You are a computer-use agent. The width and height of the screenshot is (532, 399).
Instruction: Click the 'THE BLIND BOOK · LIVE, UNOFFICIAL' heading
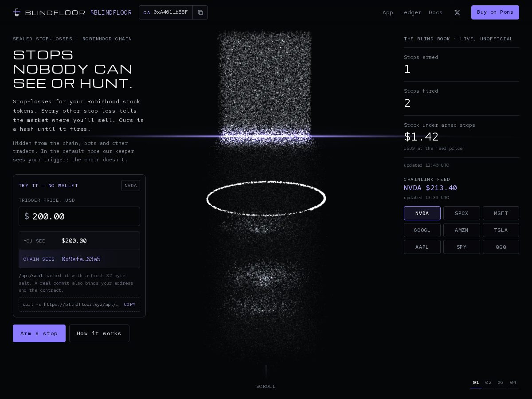tap(458, 39)
